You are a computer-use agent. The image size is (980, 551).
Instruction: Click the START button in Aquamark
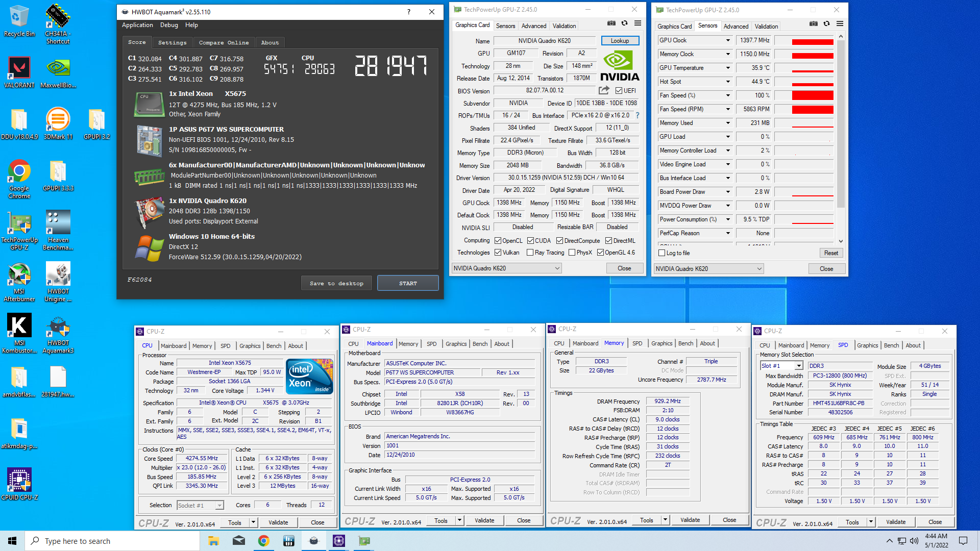(x=408, y=283)
